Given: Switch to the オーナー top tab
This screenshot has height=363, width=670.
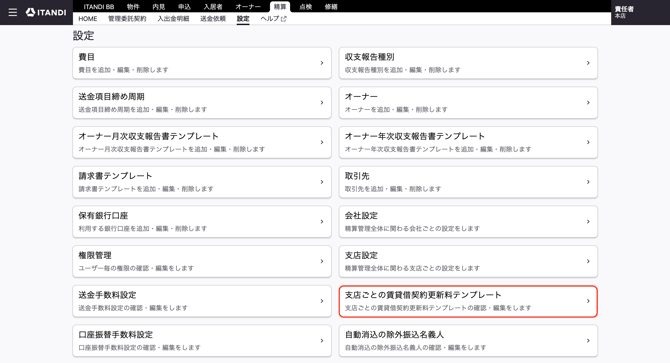Looking at the screenshot, I should coord(248,7).
